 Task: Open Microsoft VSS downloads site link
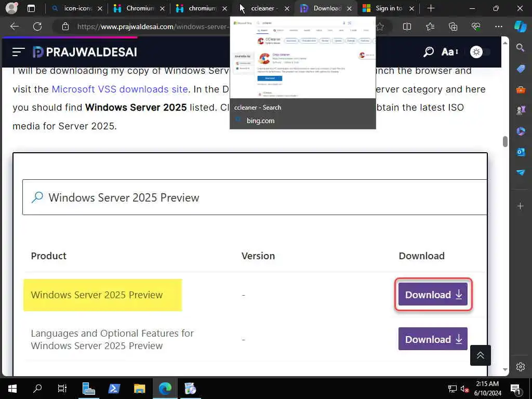[120, 89]
